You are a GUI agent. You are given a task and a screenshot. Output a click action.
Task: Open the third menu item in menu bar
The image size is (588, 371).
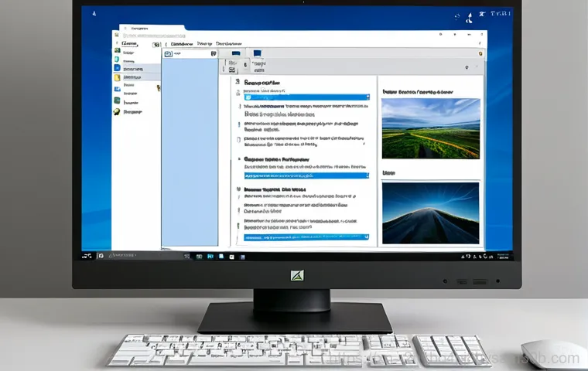[x=229, y=44]
